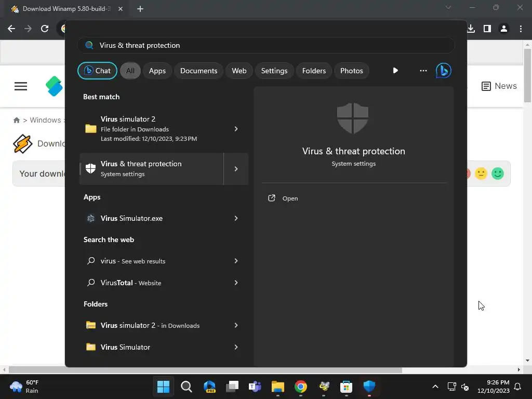Open Windows Security shield on taskbar
532x399 pixels.
[369, 386]
